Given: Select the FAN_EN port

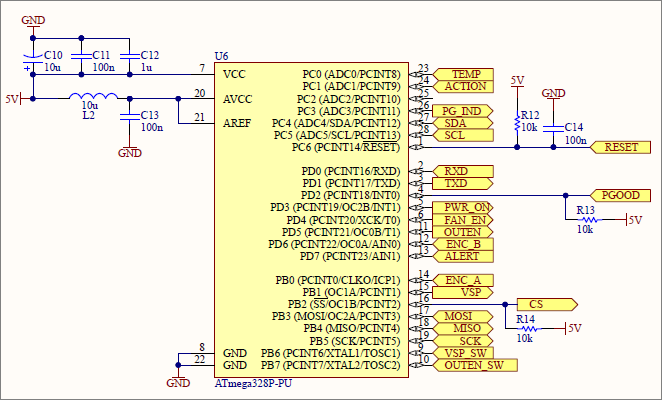Looking at the screenshot, I should click(463, 220).
